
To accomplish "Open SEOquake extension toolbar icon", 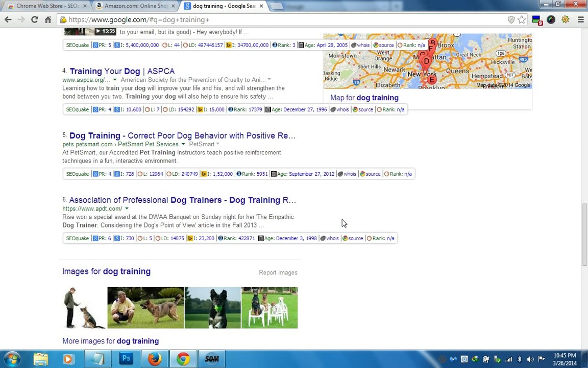I will [x=537, y=20].
